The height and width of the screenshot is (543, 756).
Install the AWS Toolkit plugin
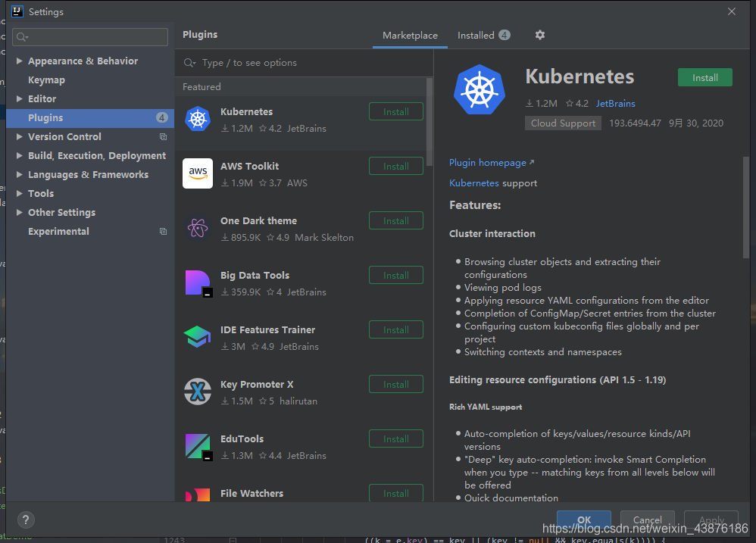tap(396, 166)
